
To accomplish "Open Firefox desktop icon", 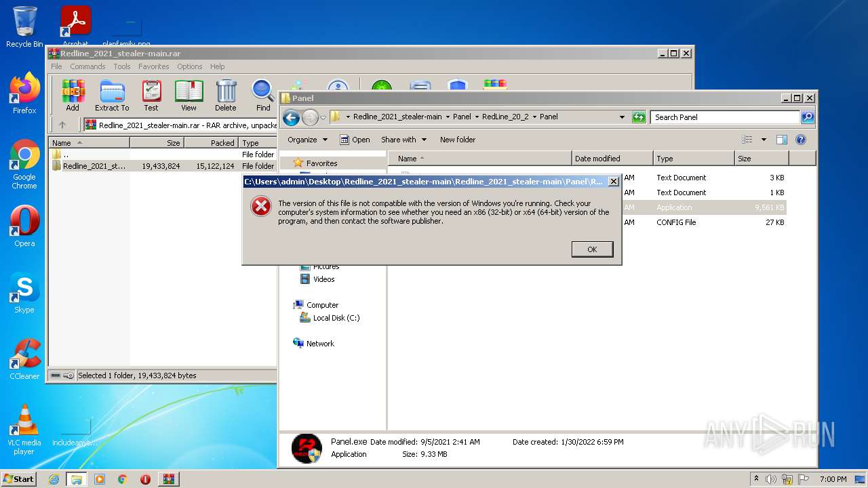I will [24, 93].
